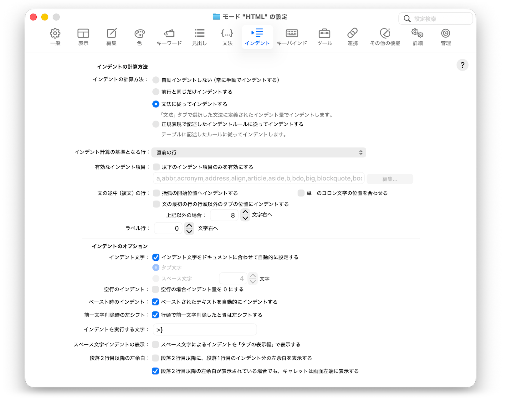Select 前行と同じだけインデントする radio option

point(156,92)
